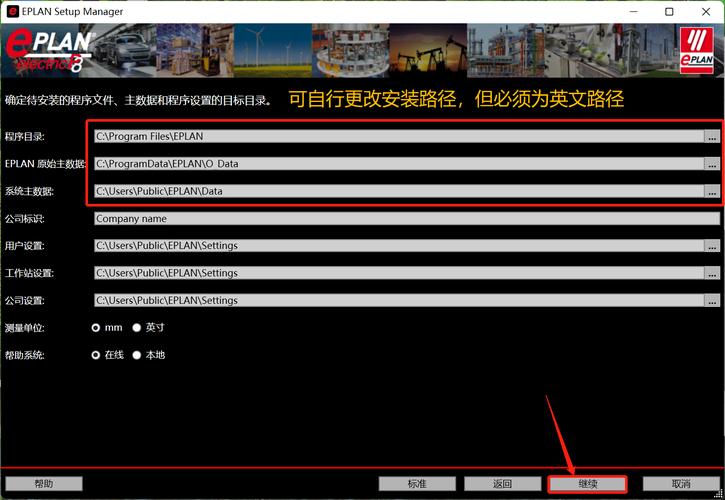Click the 测量单位: label
The height and width of the screenshot is (500, 725).
(x=25, y=328)
